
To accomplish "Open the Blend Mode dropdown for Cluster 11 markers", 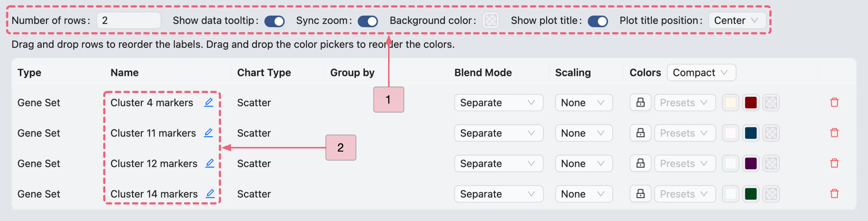I will tap(498, 133).
